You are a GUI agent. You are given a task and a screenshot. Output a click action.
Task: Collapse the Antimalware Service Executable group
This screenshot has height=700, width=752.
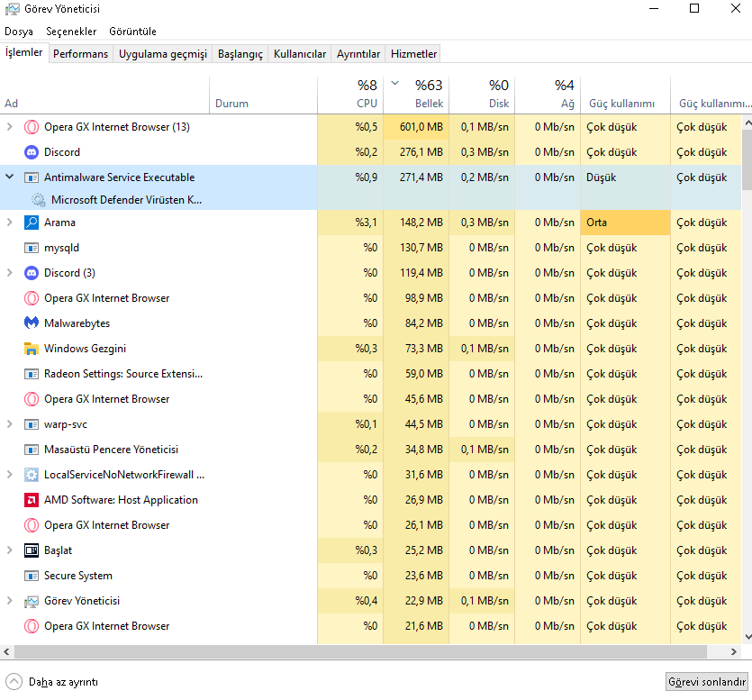[x=10, y=177]
